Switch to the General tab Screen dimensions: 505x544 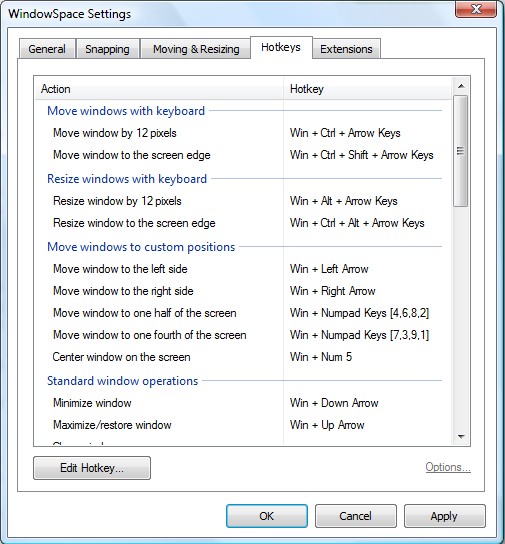(x=47, y=49)
